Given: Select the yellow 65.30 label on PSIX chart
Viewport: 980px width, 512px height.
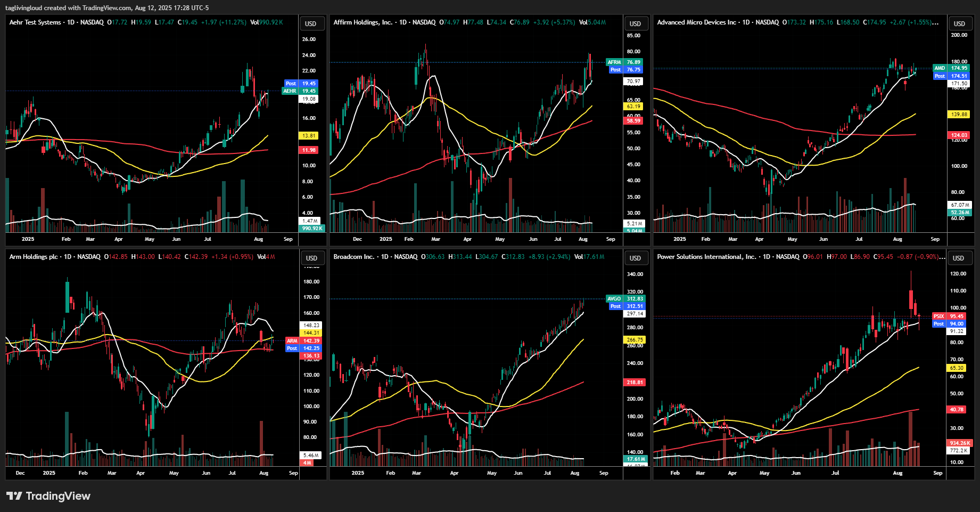Looking at the screenshot, I should tap(957, 368).
